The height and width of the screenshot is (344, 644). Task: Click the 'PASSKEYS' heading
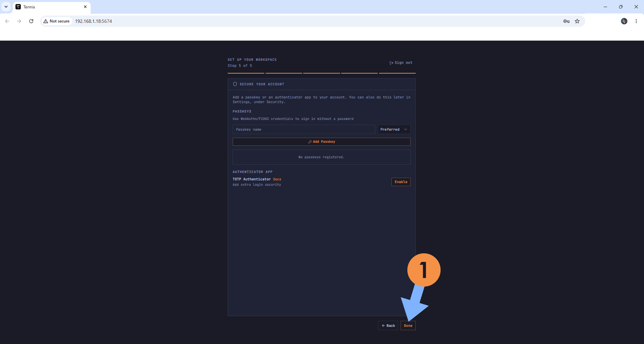coord(242,112)
